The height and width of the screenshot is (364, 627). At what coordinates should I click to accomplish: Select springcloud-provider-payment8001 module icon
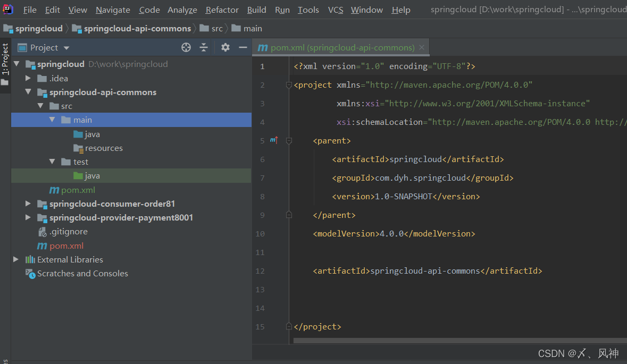point(43,218)
